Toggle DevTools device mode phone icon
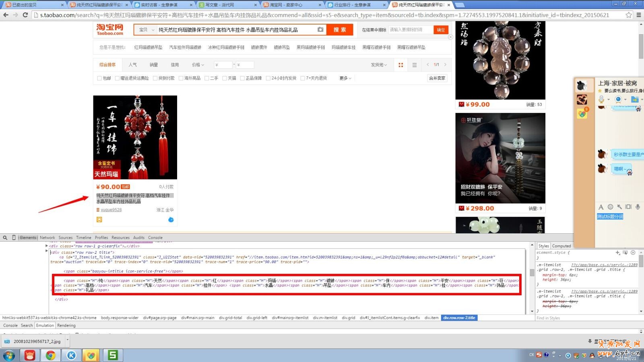644x362 pixels. [14, 238]
